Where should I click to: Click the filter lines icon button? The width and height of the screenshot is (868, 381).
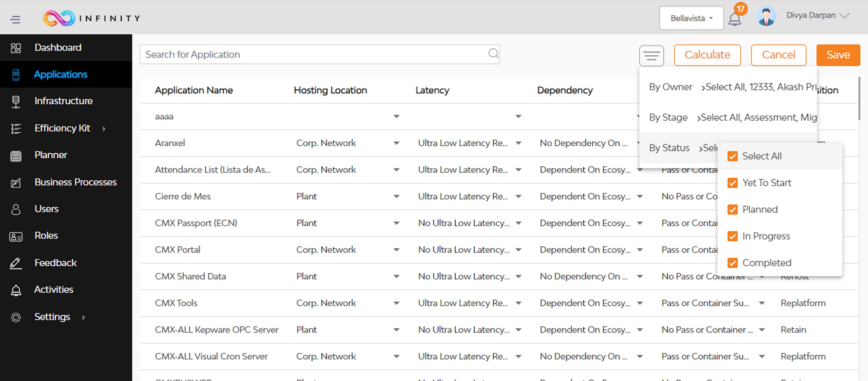(x=651, y=56)
